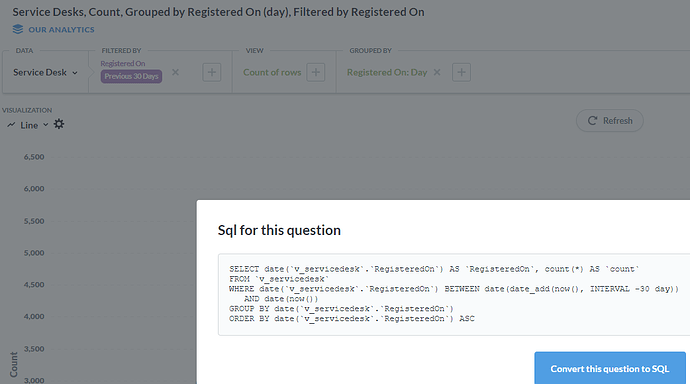Click the Count of rows view metric
Image resolution: width=690 pixels, height=384 pixels.
point(272,72)
